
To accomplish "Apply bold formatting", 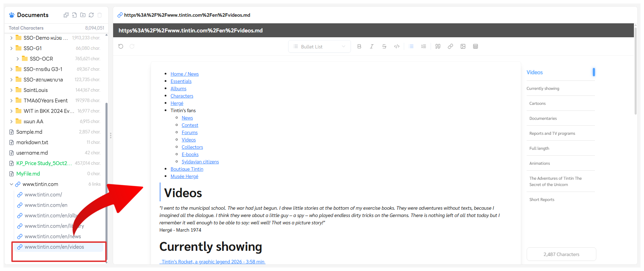I will click(359, 46).
